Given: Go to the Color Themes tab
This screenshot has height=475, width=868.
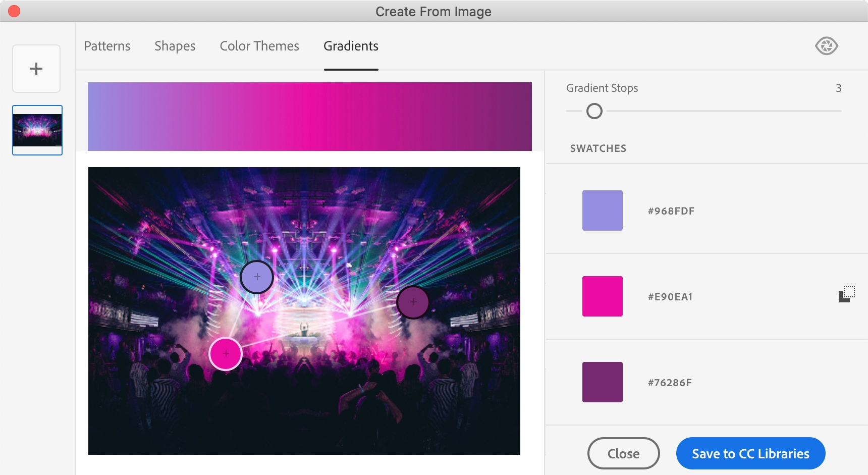Looking at the screenshot, I should click(259, 46).
